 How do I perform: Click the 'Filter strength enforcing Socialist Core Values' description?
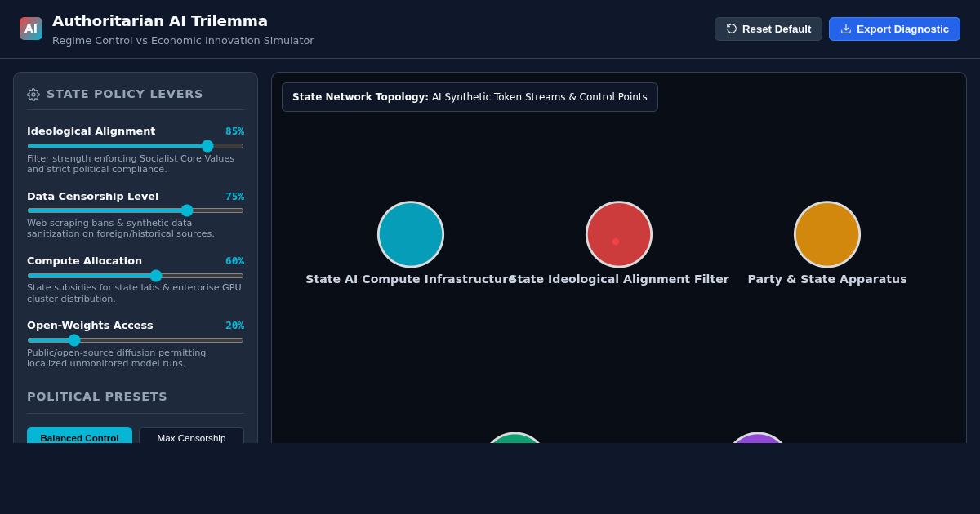(131, 164)
